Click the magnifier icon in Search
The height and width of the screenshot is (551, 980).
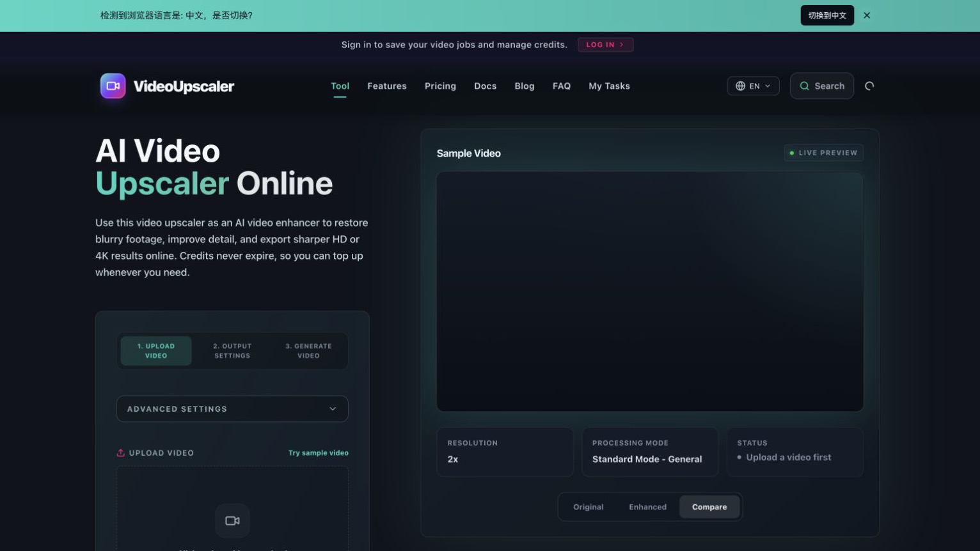point(805,86)
